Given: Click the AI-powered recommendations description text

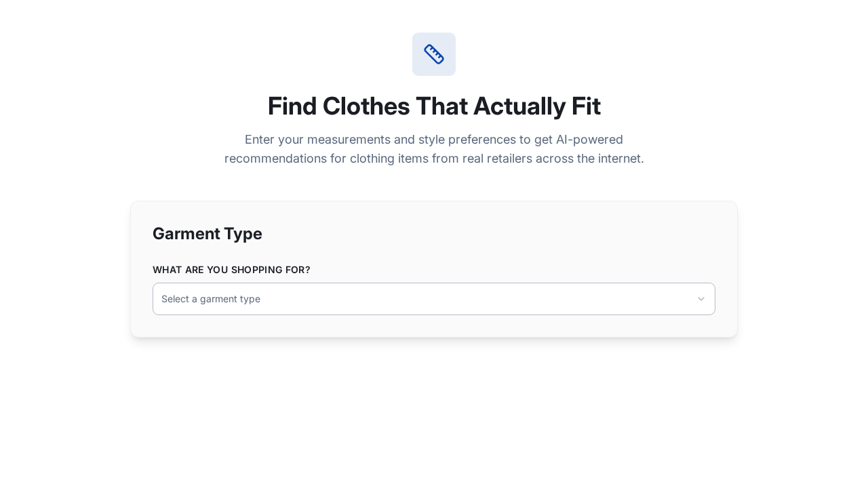Looking at the screenshot, I should 434,149.
